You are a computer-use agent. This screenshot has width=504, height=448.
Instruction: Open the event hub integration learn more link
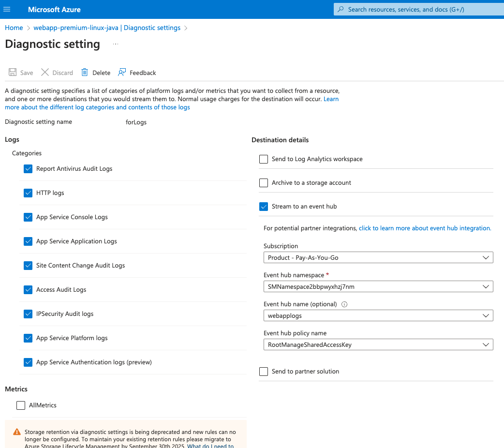click(425, 228)
